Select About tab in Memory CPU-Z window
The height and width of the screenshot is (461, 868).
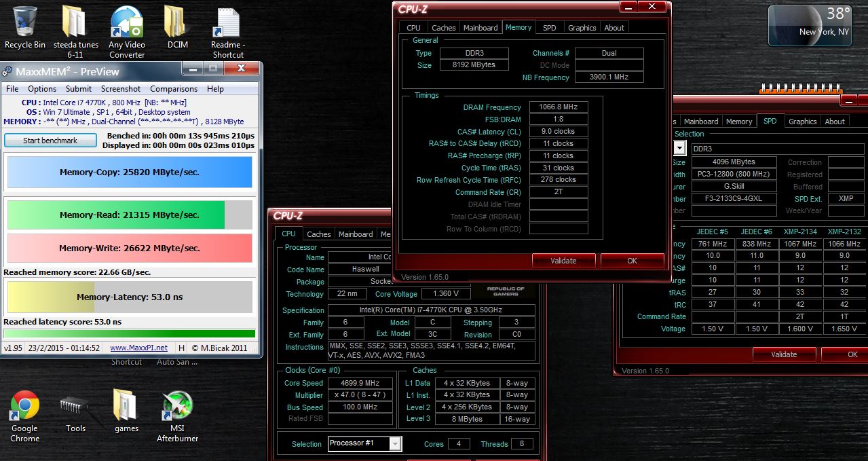(x=614, y=28)
